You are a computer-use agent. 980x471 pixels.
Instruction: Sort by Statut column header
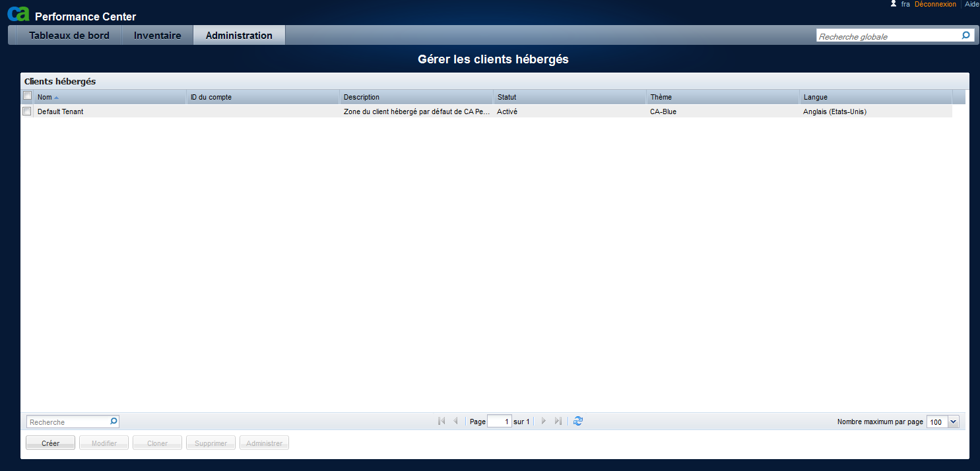(x=570, y=97)
